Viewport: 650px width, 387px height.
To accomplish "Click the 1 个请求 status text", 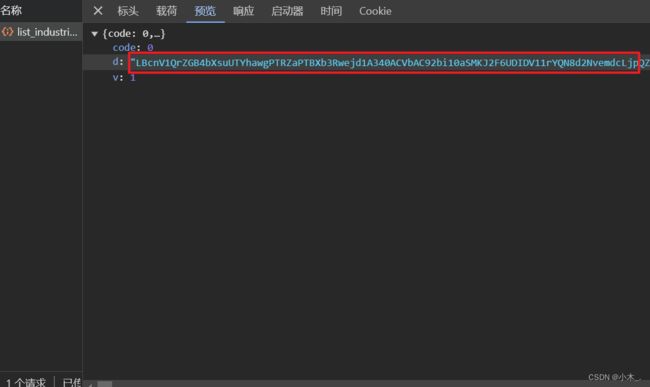I will click(x=26, y=382).
